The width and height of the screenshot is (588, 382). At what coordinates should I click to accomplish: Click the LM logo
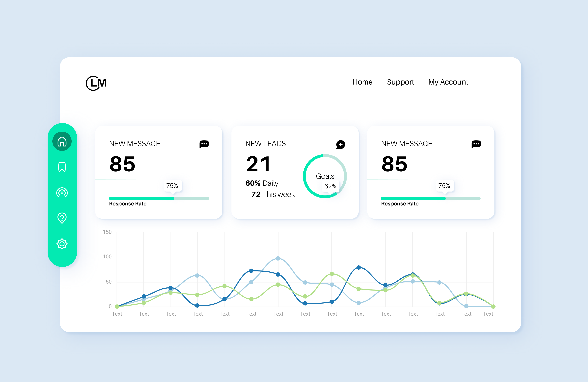click(96, 83)
